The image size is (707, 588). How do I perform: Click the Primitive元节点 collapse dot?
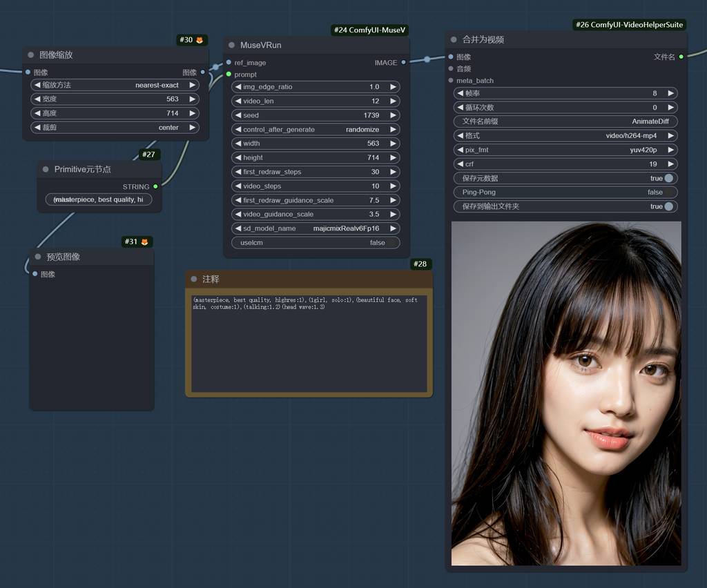[x=46, y=170]
